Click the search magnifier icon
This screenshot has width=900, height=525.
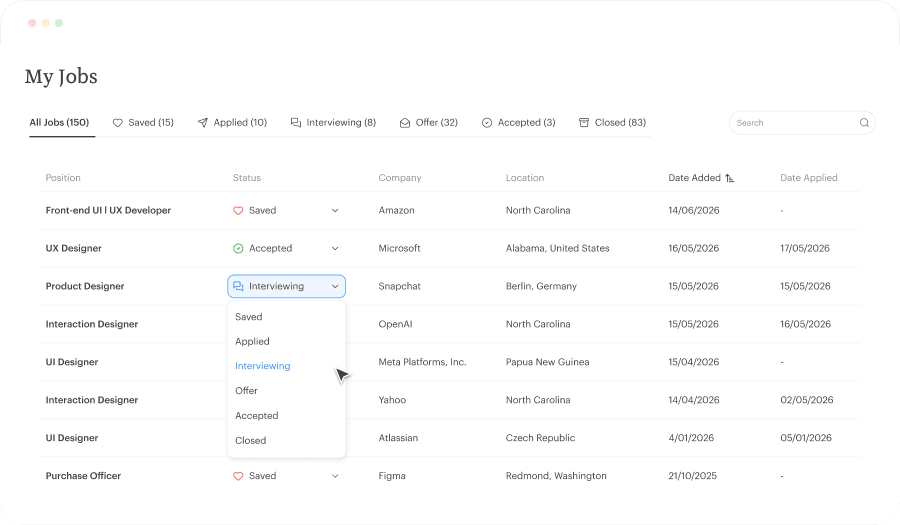pyautogui.click(x=864, y=123)
